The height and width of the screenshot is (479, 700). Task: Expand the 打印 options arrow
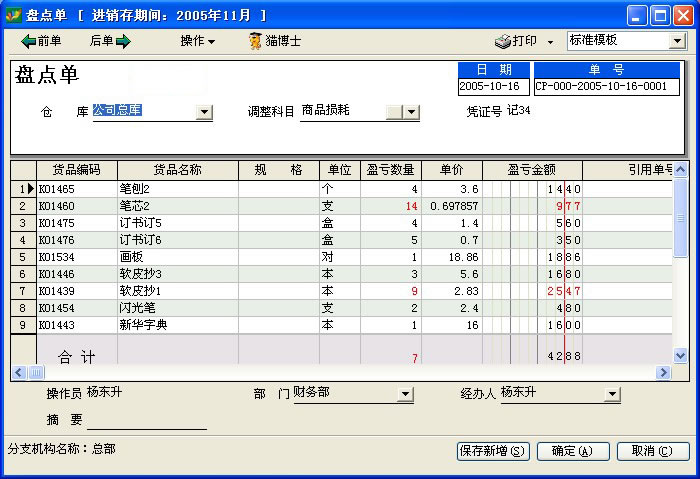(x=550, y=42)
